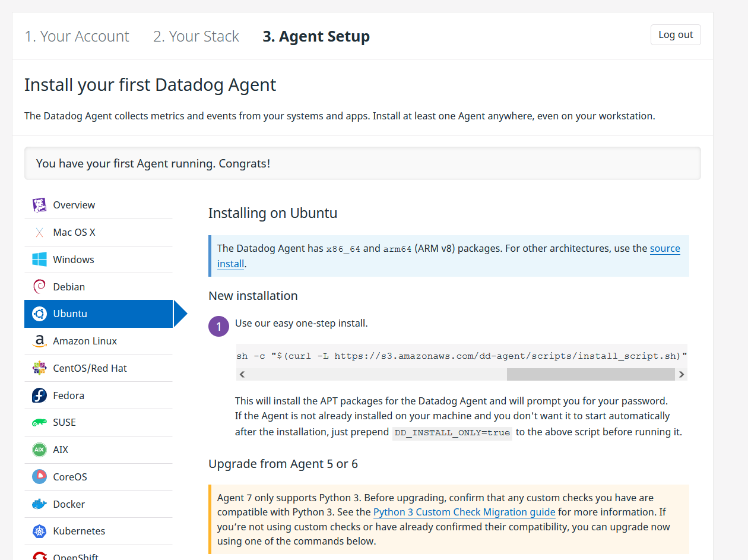Click the Log out button
Viewport: 748px width, 560px height.
[676, 34]
